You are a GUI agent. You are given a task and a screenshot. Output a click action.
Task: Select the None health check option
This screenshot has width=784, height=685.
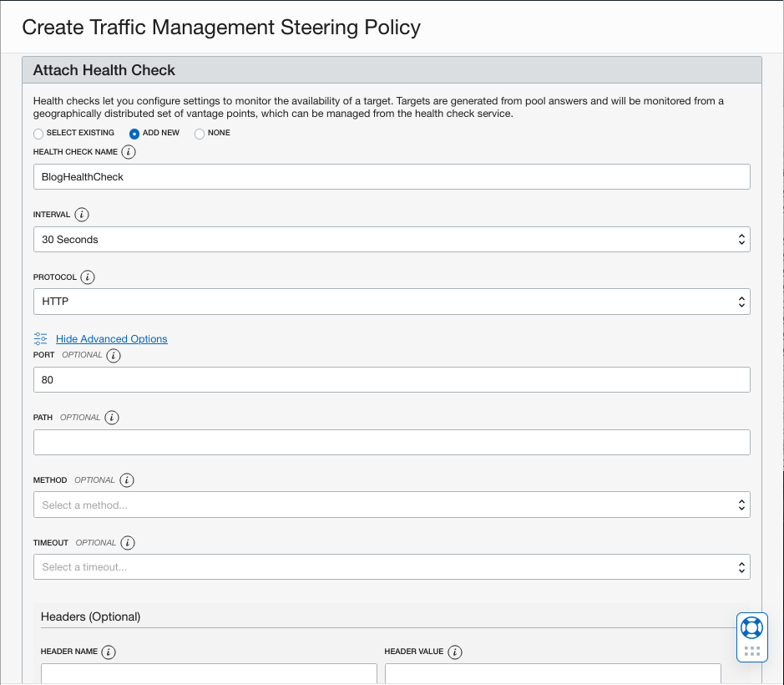click(200, 134)
